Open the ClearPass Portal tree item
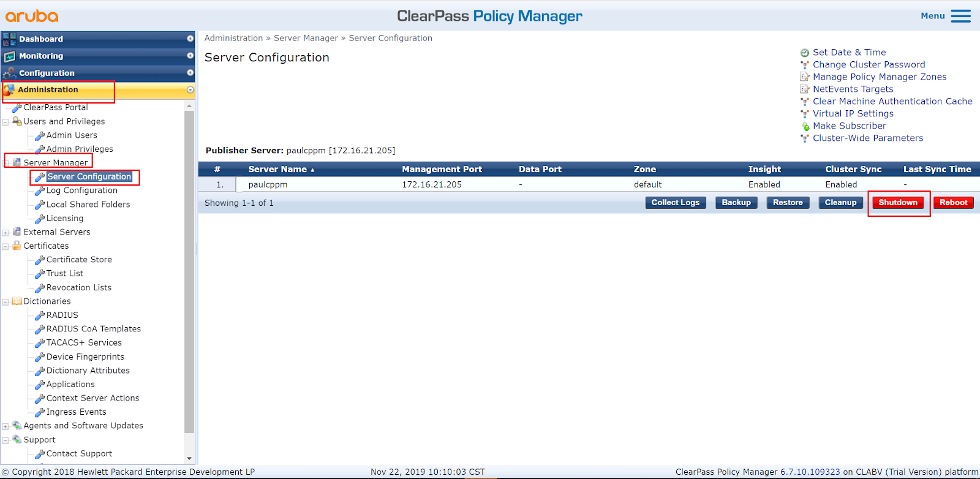This screenshot has width=980, height=479. click(56, 107)
